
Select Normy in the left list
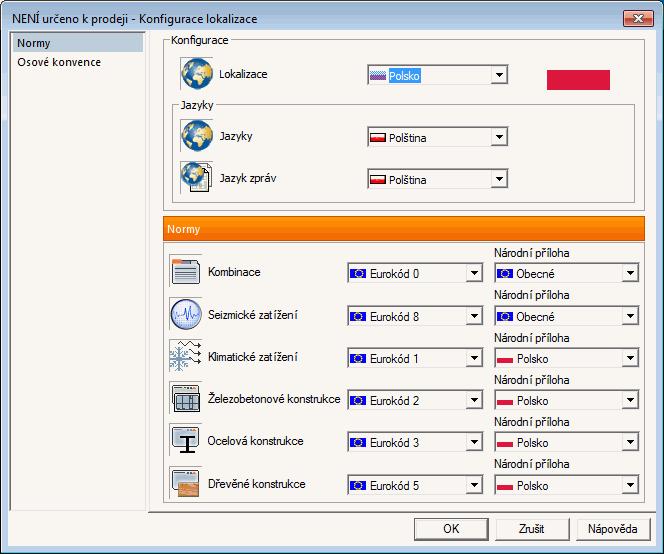[x=77, y=43]
